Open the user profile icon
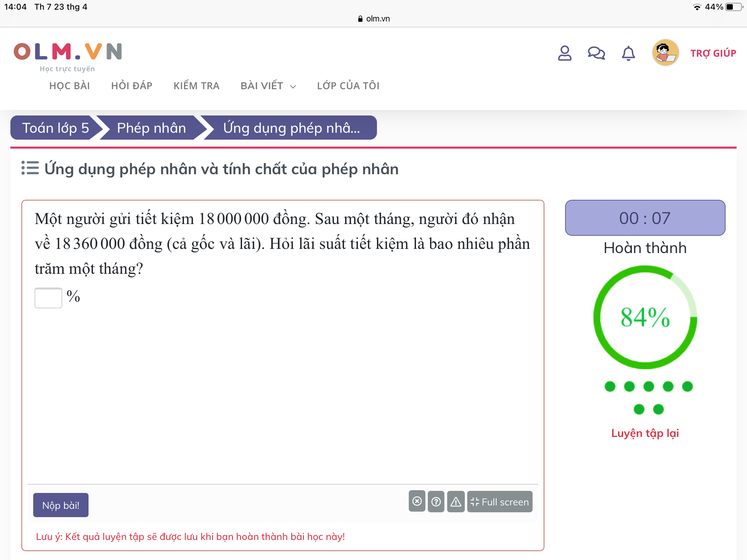 [564, 53]
